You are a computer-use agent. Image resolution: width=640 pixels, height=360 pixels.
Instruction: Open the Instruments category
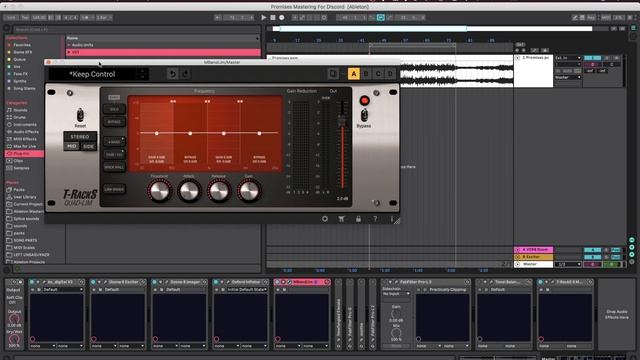pos(24,125)
